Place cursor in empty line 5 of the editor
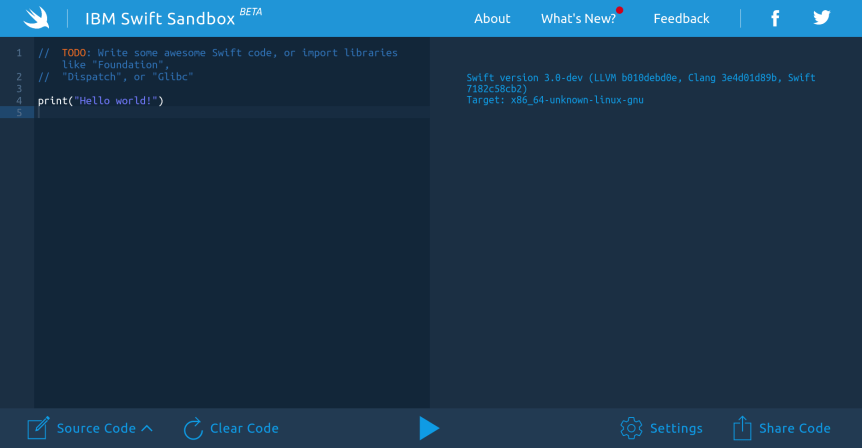The height and width of the screenshot is (448, 862). pyautogui.click(x=232, y=113)
